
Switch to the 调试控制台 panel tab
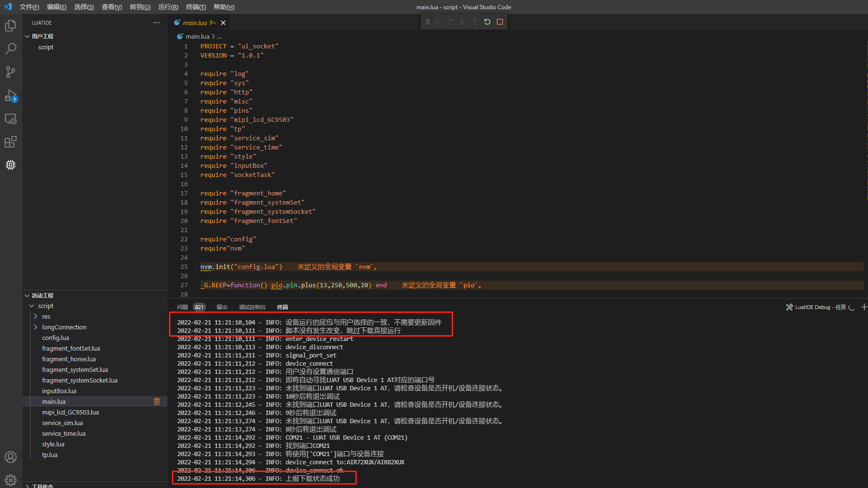[252, 307]
